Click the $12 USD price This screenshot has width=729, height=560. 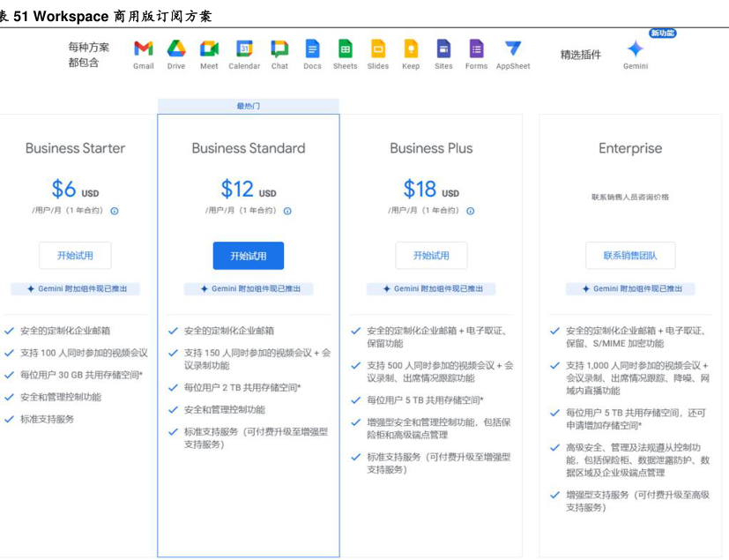249,190
